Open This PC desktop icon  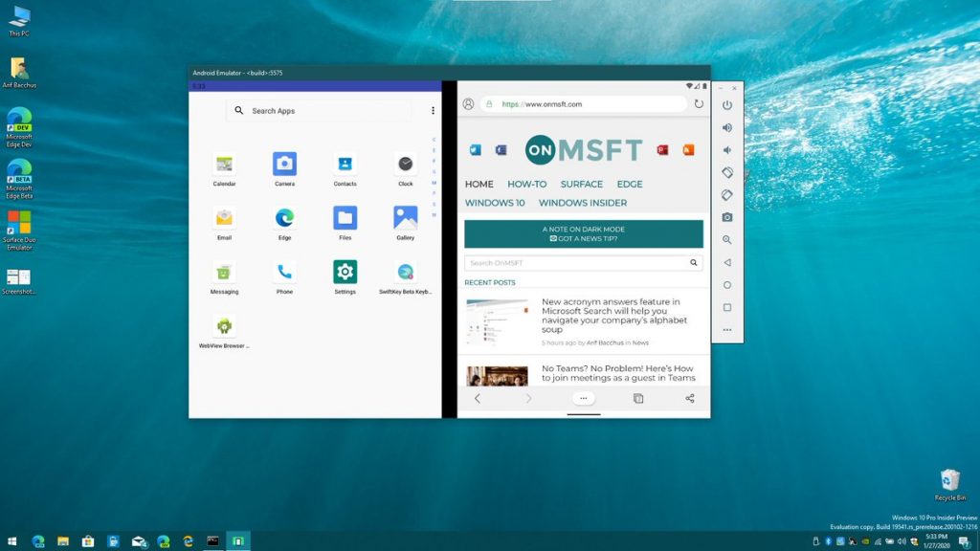tap(19, 21)
